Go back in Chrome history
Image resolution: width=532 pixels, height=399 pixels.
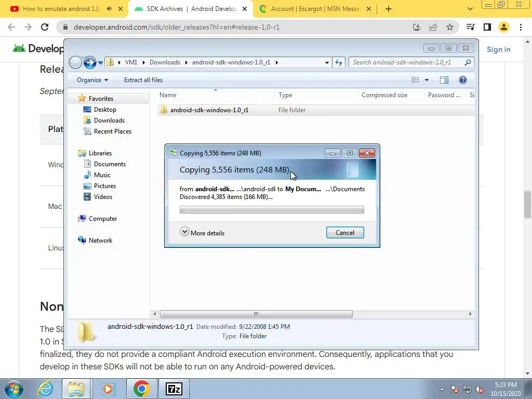point(11,27)
